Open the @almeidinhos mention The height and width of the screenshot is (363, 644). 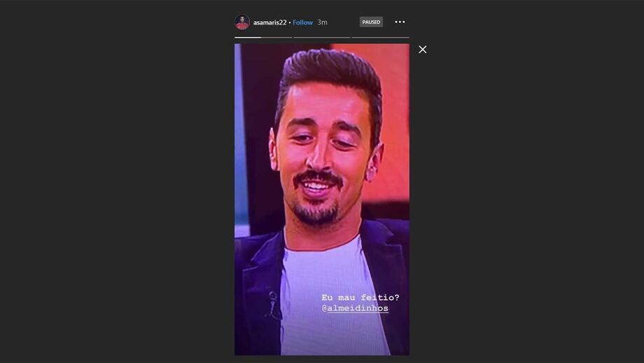tap(356, 308)
